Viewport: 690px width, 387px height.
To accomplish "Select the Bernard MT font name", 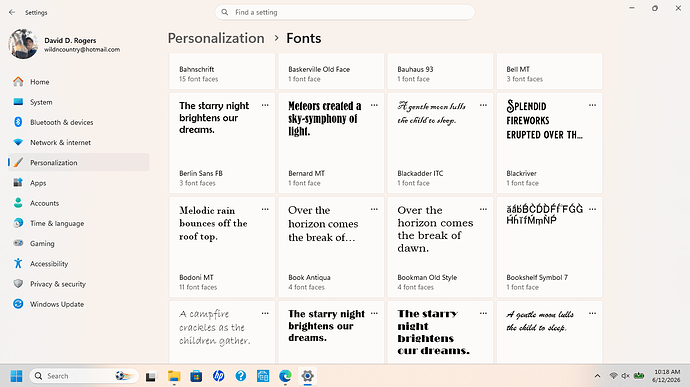I will [x=306, y=173].
